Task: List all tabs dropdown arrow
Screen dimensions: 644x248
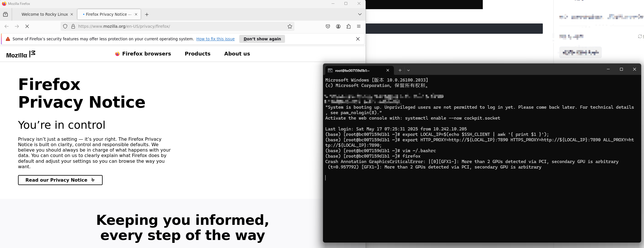Action: coord(360,14)
